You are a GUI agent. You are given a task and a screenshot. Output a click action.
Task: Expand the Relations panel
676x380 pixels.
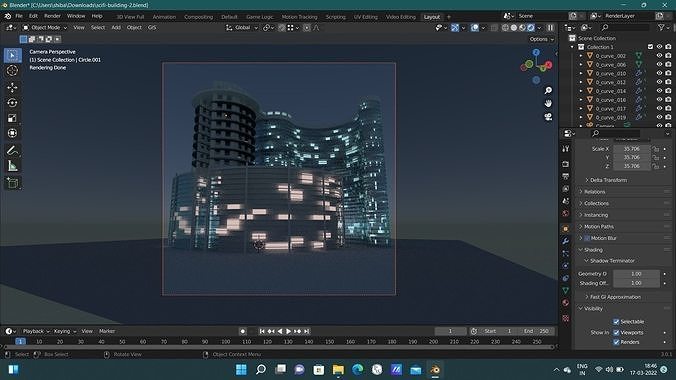click(x=595, y=192)
